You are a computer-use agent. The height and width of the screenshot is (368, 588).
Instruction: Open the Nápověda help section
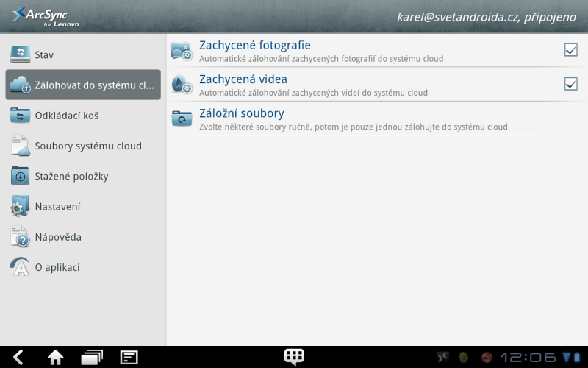[83, 237]
